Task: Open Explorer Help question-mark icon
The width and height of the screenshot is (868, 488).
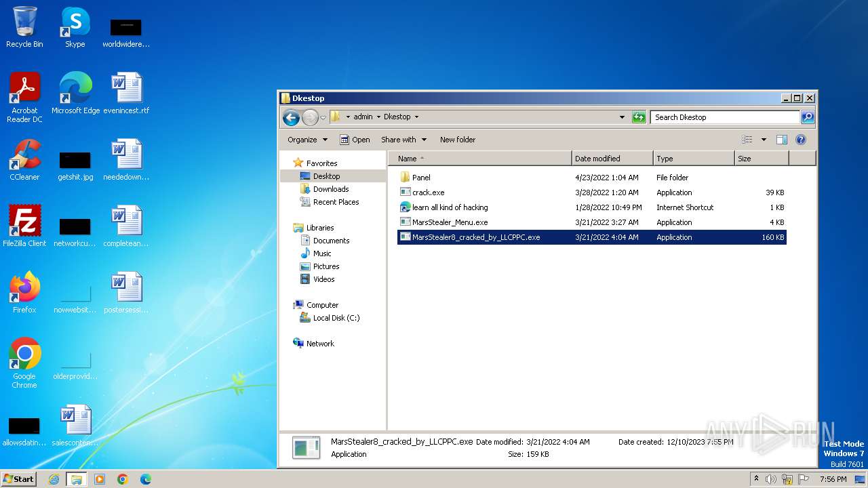Action: (800, 140)
